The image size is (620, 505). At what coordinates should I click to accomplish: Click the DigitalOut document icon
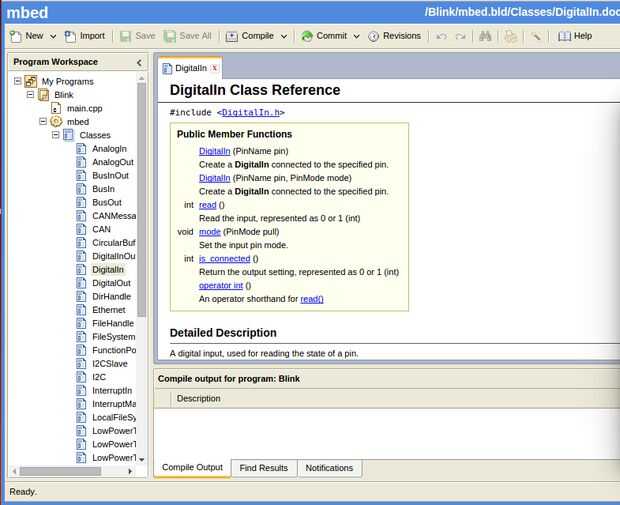81,283
